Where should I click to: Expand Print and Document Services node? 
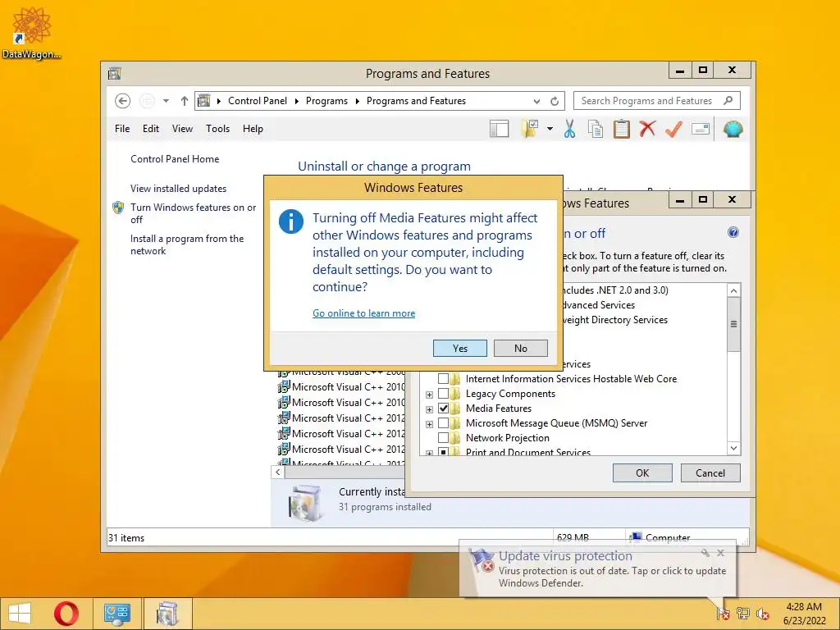click(x=429, y=453)
